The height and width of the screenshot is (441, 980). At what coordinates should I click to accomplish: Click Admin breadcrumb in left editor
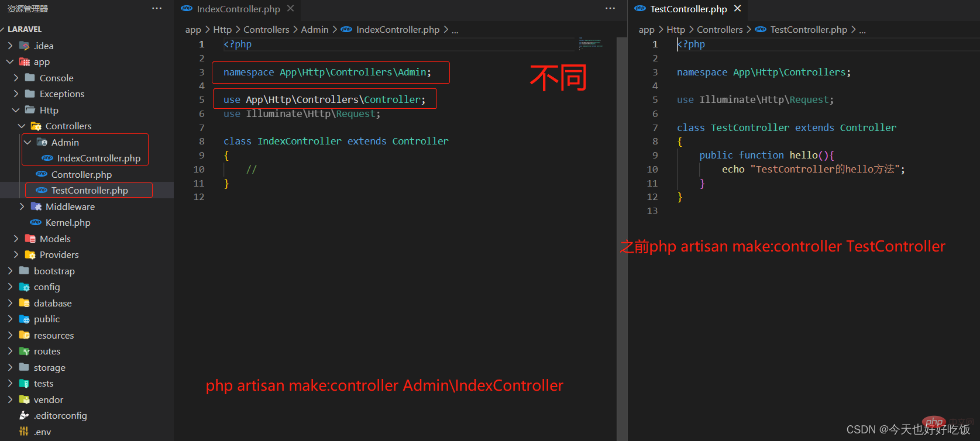[x=315, y=29]
